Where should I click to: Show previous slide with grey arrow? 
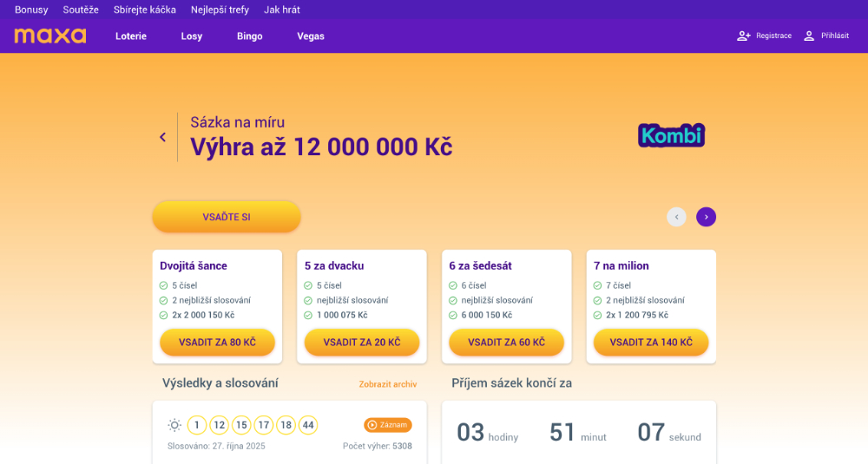676,217
